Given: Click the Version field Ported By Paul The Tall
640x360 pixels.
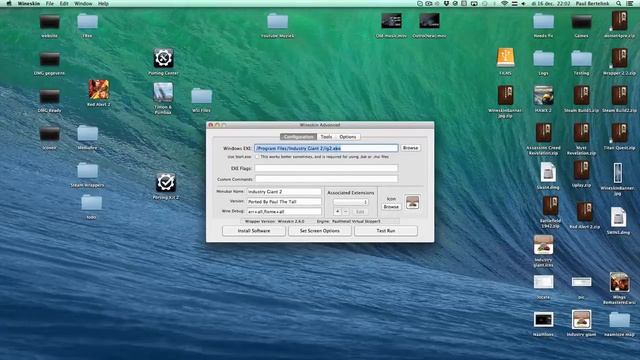Looking at the screenshot, I should click(x=284, y=202).
